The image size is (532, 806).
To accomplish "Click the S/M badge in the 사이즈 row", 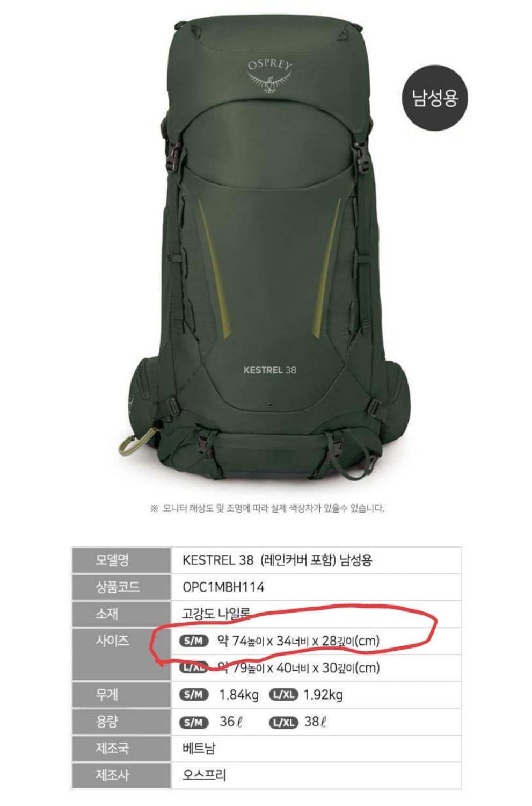I will (193, 641).
